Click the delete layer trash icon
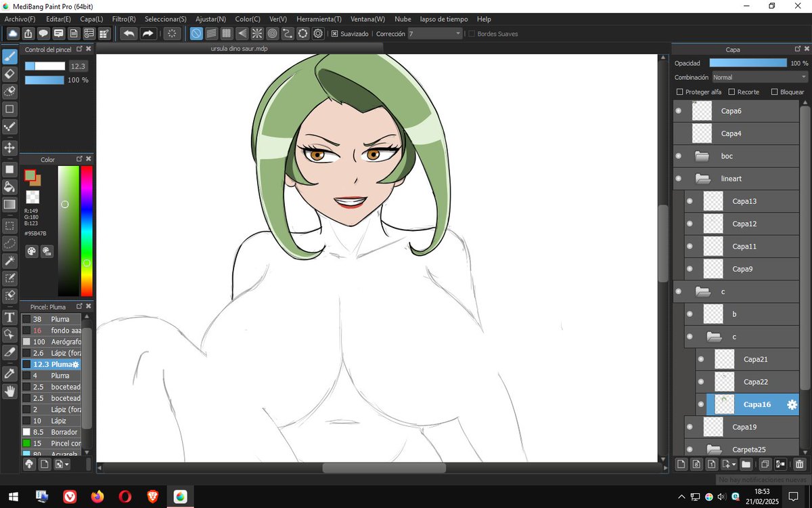The width and height of the screenshot is (812, 508). [799, 464]
